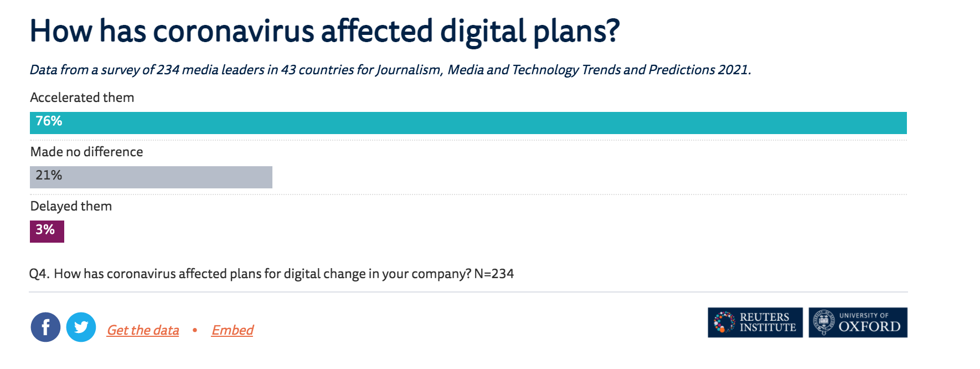Open the Embed link
980x369 pixels.
click(x=232, y=330)
